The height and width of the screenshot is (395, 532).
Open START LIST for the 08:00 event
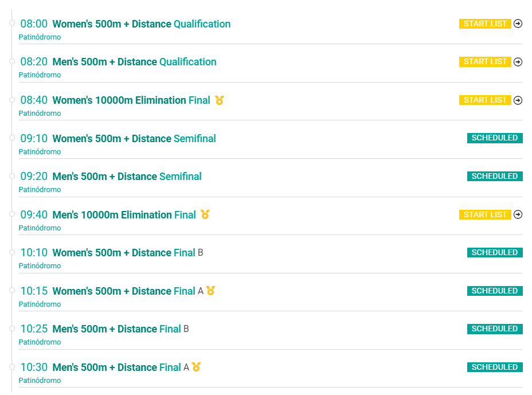[x=485, y=24]
